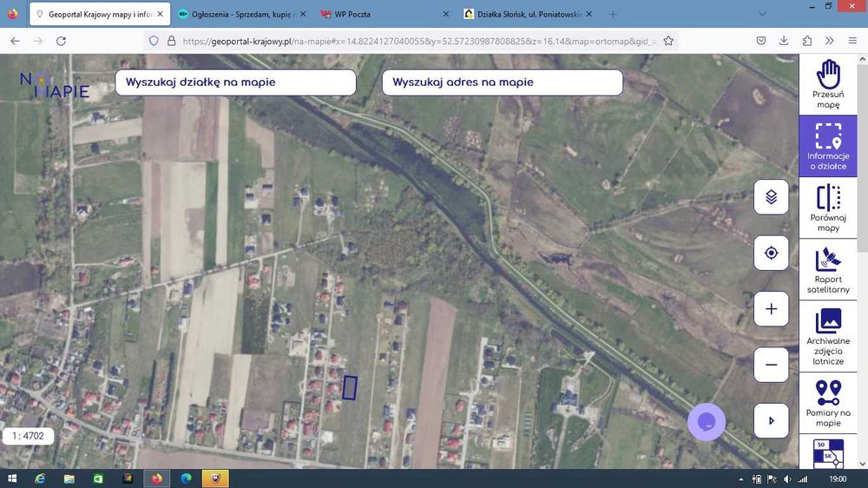Switch to Geoportal Krajowy tab
This screenshot has height=488, width=868.
100,15
